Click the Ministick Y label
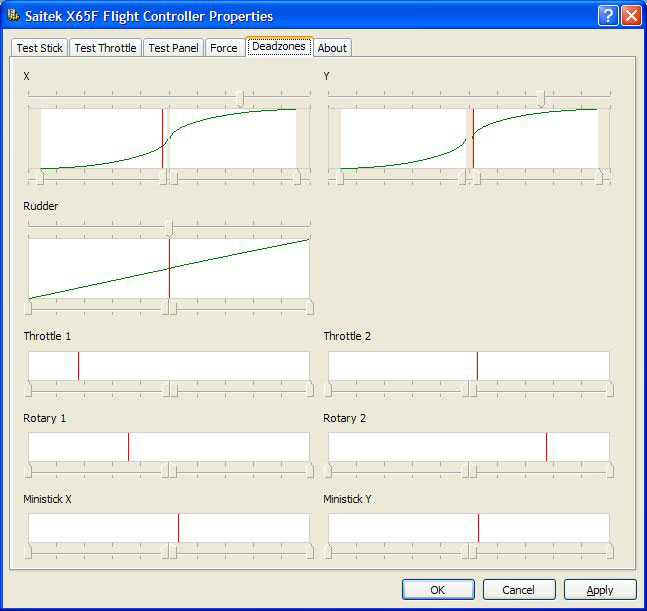647x611 pixels. point(347,499)
